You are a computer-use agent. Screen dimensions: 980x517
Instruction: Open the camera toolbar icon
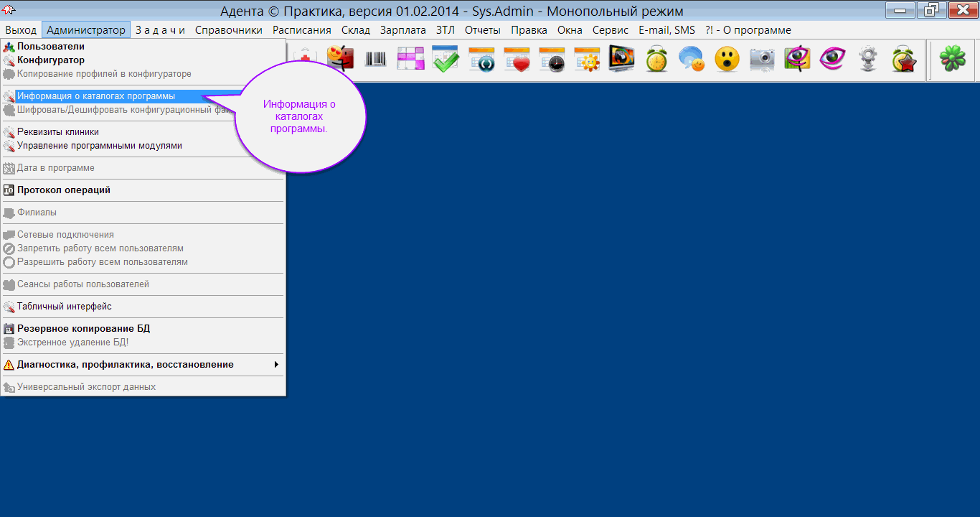point(762,60)
